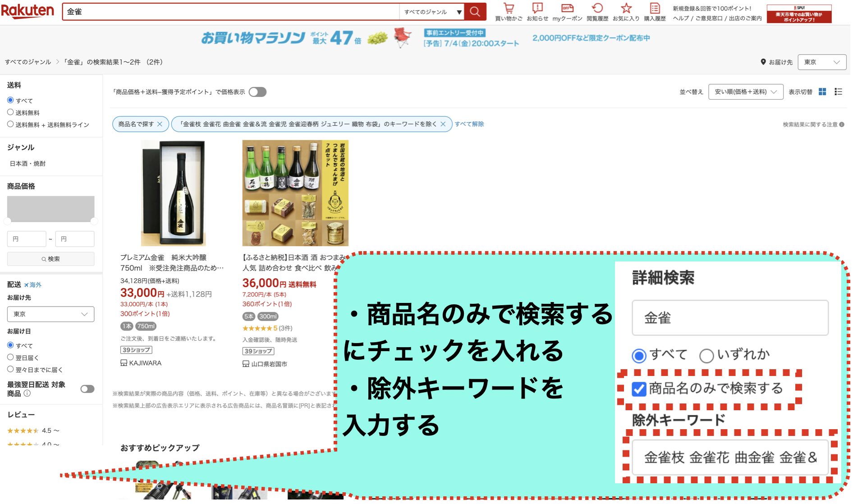
Task: Open the top-right お届け先 東京 dropdown
Action: [x=822, y=62]
